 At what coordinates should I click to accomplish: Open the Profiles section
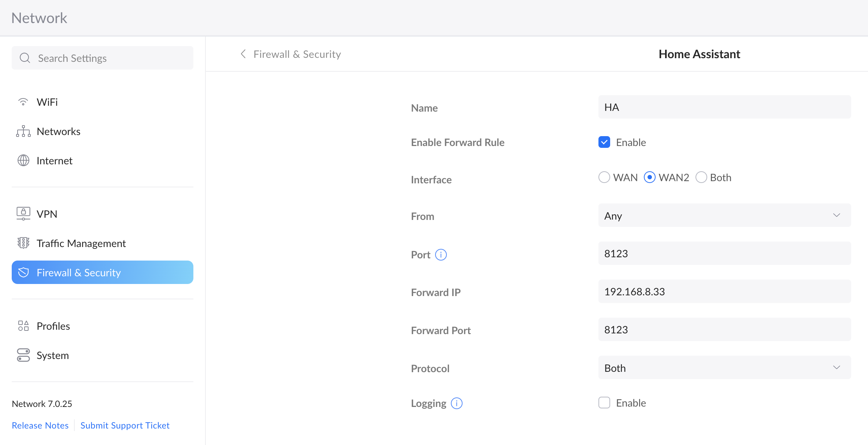click(103, 326)
